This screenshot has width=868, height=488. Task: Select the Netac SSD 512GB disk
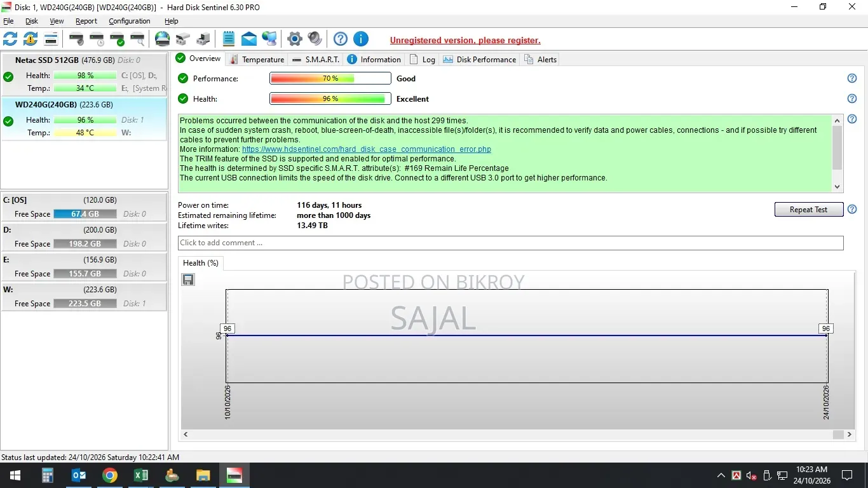click(84, 74)
